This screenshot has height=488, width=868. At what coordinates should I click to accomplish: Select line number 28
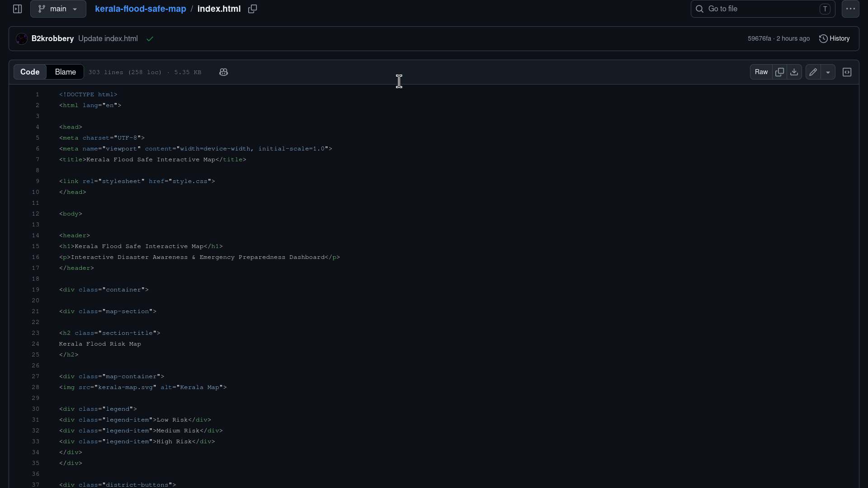[x=36, y=387]
